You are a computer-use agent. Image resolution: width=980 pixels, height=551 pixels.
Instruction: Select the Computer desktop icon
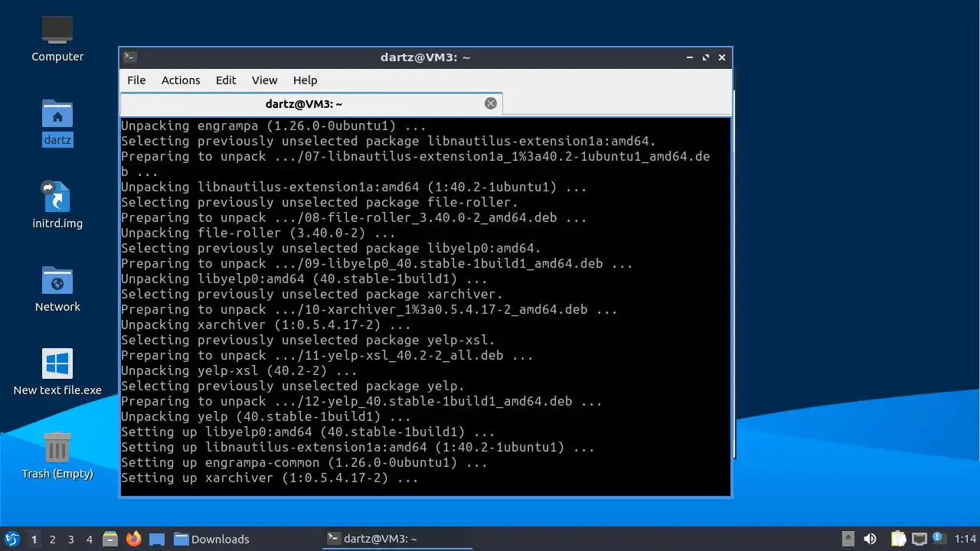[x=57, y=39]
